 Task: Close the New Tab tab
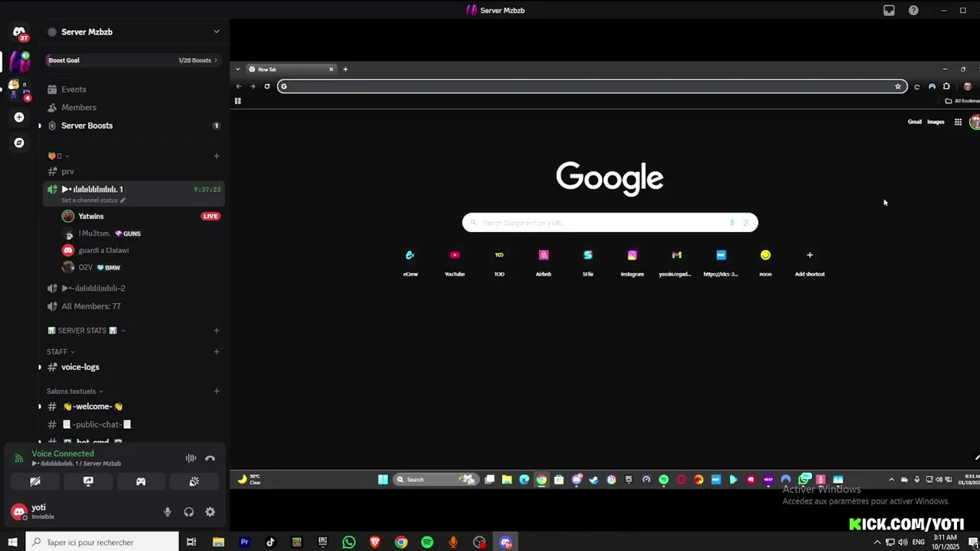[x=331, y=70]
